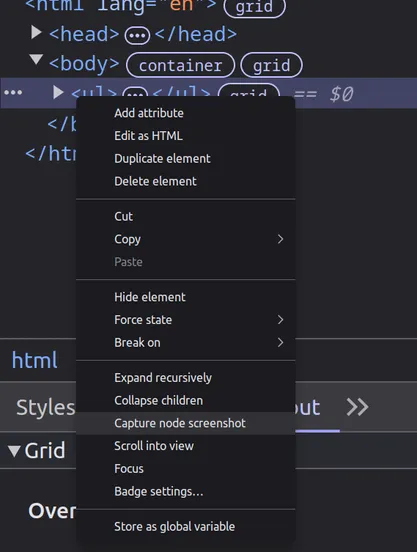Open the Copy submenu
417x552 pixels.
(185, 239)
